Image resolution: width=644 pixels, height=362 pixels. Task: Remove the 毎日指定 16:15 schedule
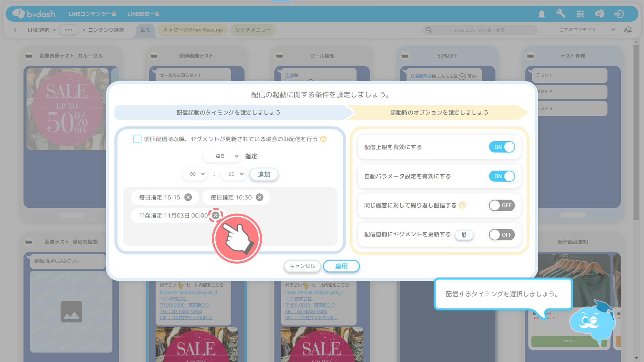pos(188,197)
